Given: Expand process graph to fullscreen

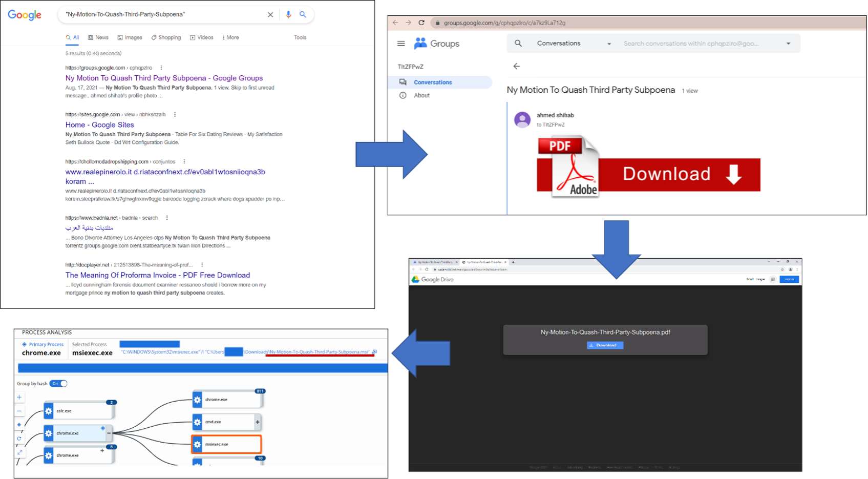Looking at the screenshot, I should [19, 452].
